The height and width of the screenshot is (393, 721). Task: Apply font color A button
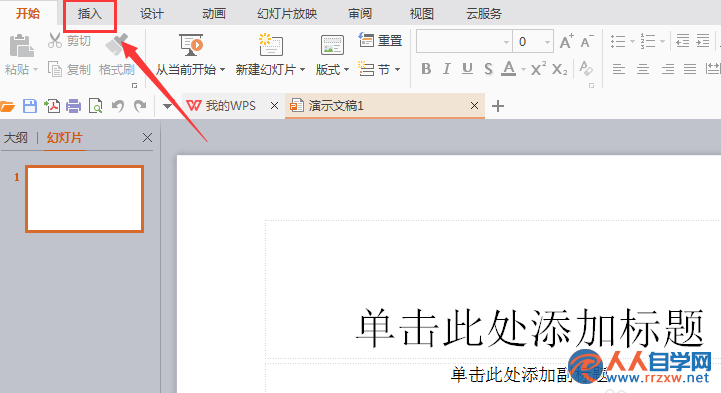point(509,69)
